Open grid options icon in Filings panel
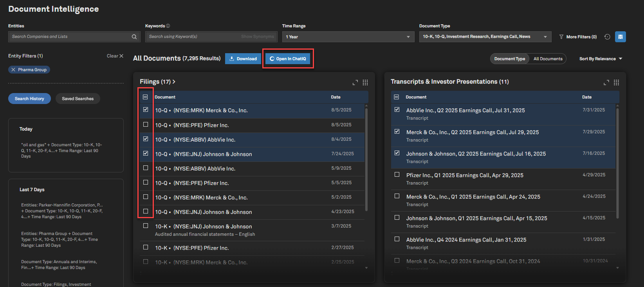The image size is (644, 287). tap(365, 83)
